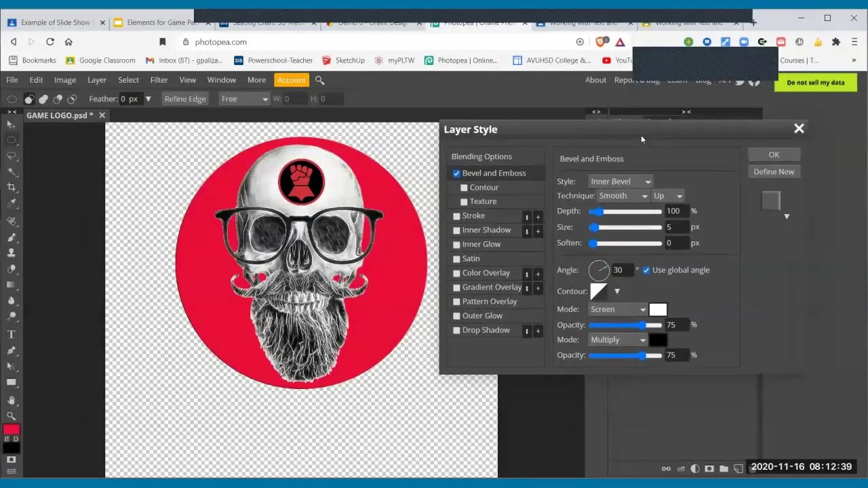Enable the Inner Shadow checkbox
The width and height of the screenshot is (868, 488).
[x=456, y=230]
